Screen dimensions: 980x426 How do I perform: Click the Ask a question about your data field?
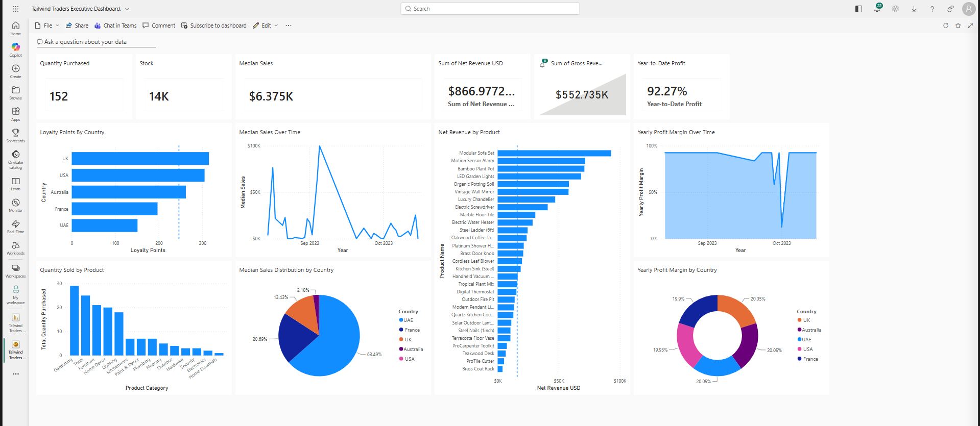[x=96, y=42]
